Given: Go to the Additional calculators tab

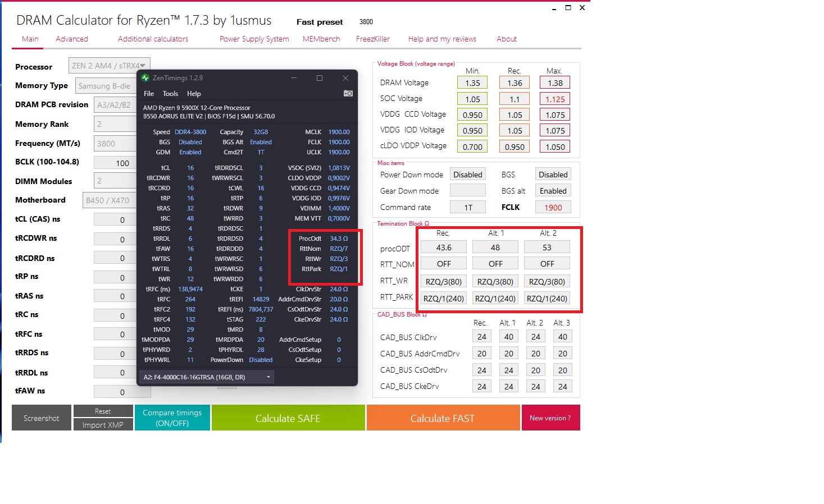Looking at the screenshot, I should click(x=153, y=39).
